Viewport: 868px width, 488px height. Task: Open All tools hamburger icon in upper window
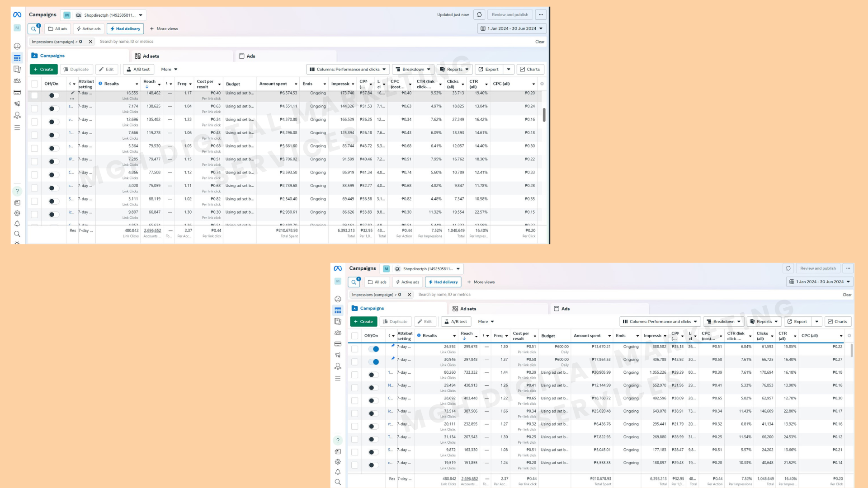coord(17,128)
